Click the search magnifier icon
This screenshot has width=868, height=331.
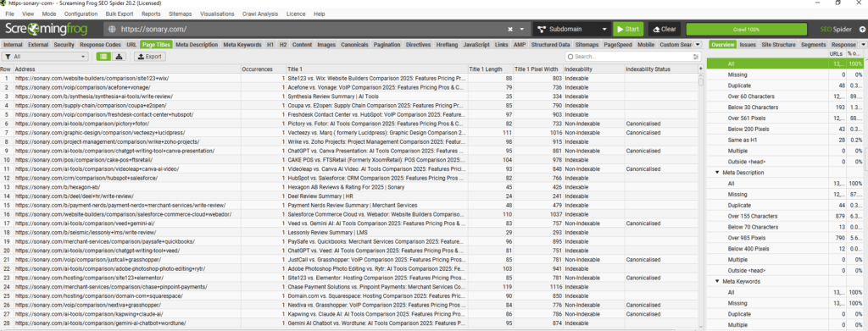[x=570, y=57]
